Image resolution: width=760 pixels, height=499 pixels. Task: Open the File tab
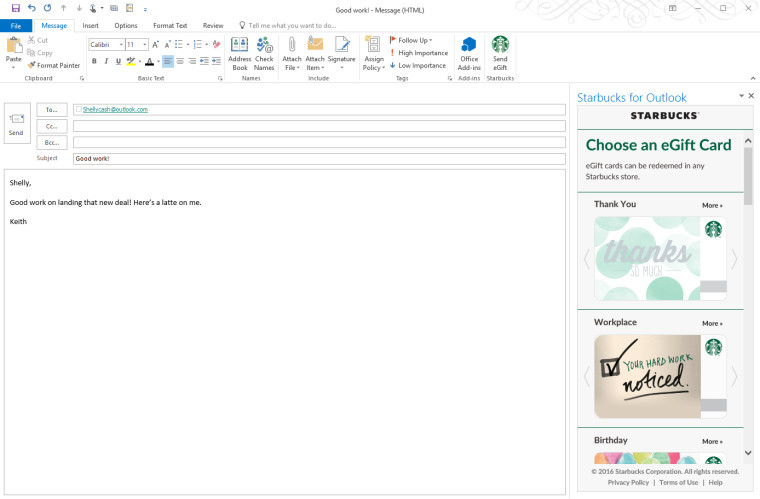coord(16,26)
